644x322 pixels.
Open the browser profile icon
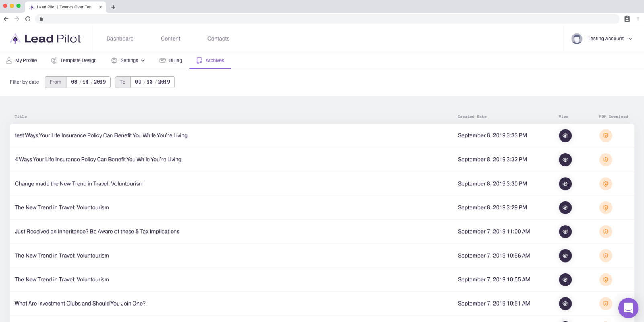(x=627, y=19)
